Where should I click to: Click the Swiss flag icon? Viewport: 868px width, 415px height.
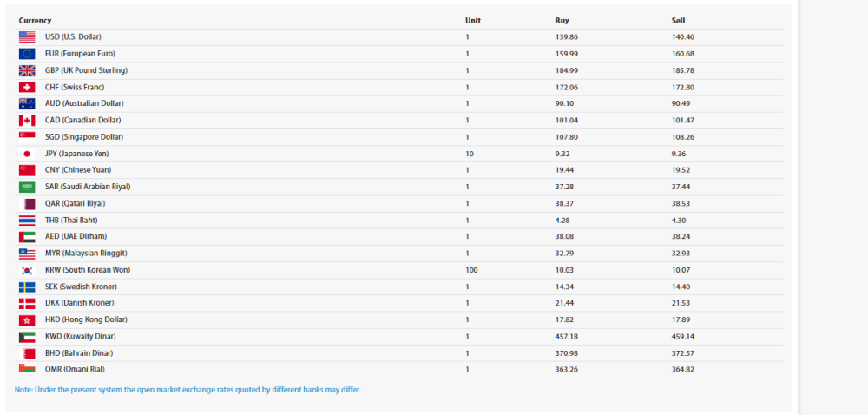27,87
